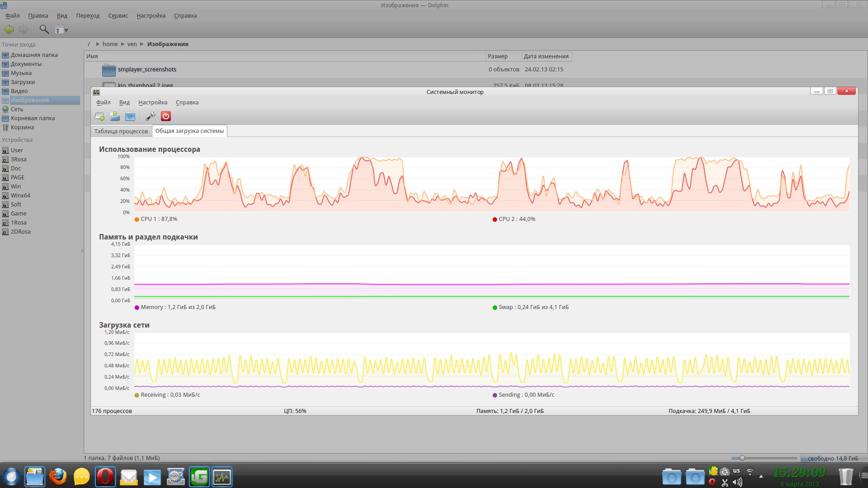Click the New Tab toolbar icon
The image size is (868, 488).
[x=99, y=117]
